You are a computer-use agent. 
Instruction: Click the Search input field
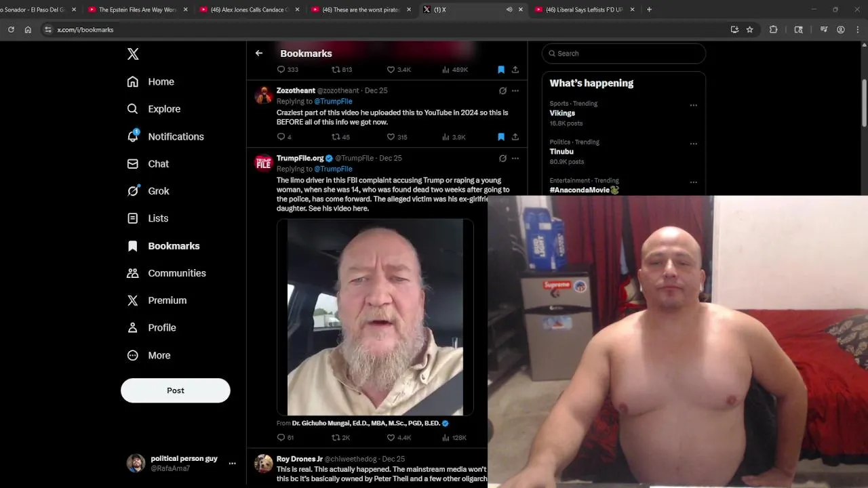[x=624, y=54]
